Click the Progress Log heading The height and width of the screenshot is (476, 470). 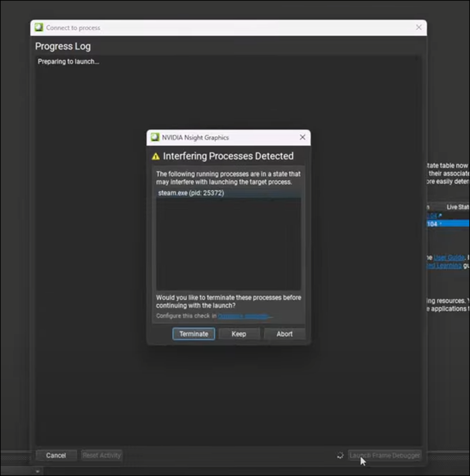pyautogui.click(x=63, y=46)
